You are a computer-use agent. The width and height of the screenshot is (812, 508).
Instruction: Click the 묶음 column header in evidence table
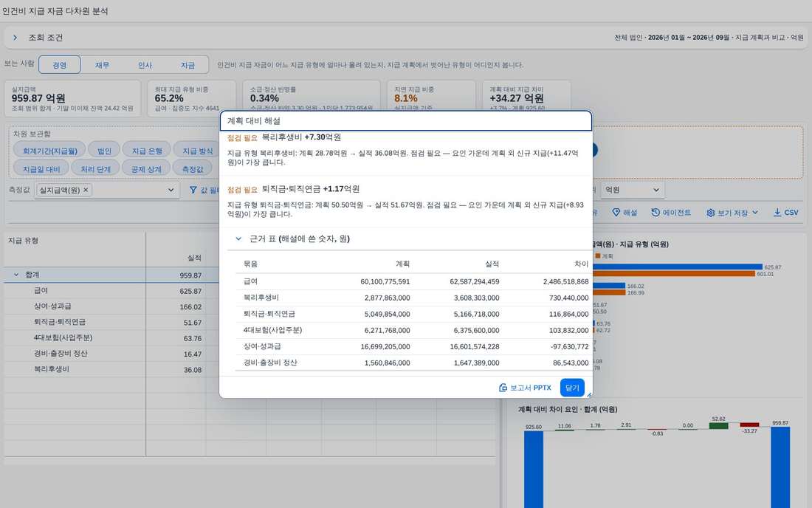[251, 264]
